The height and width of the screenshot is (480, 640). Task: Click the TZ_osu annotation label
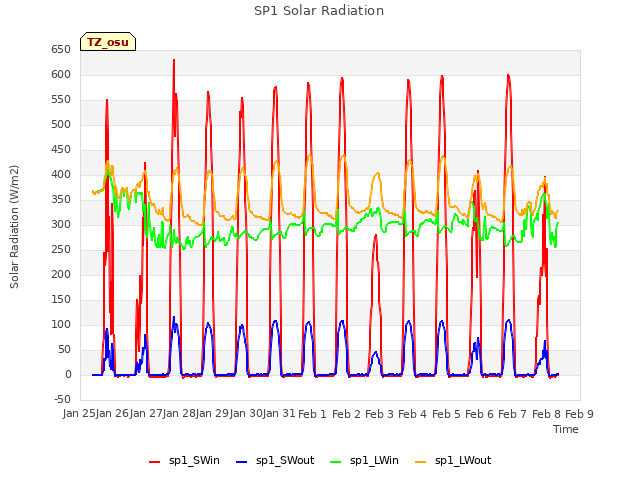[x=108, y=42]
